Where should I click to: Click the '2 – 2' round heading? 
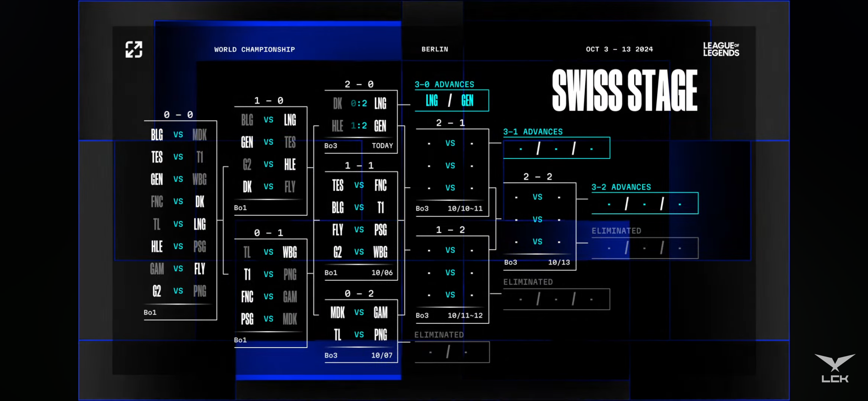point(538,177)
